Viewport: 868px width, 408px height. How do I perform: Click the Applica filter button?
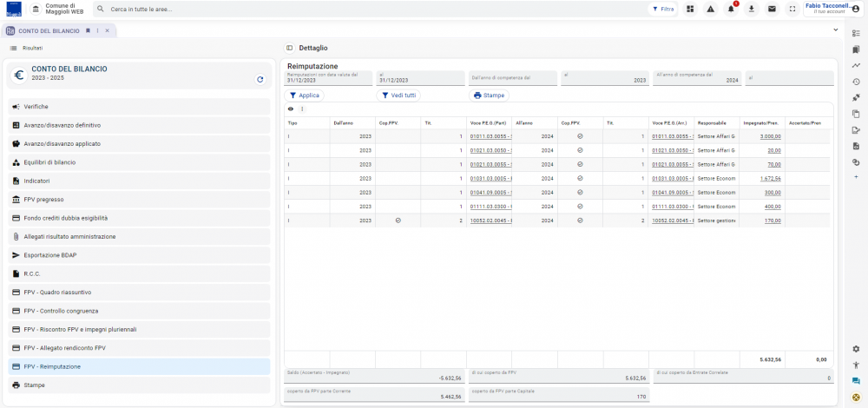pyautogui.click(x=304, y=95)
